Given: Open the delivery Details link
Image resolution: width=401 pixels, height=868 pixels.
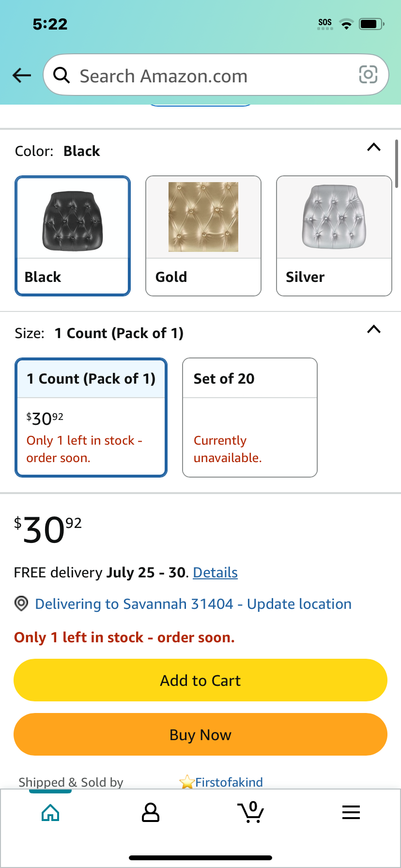Looking at the screenshot, I should [x=215, y=573].
